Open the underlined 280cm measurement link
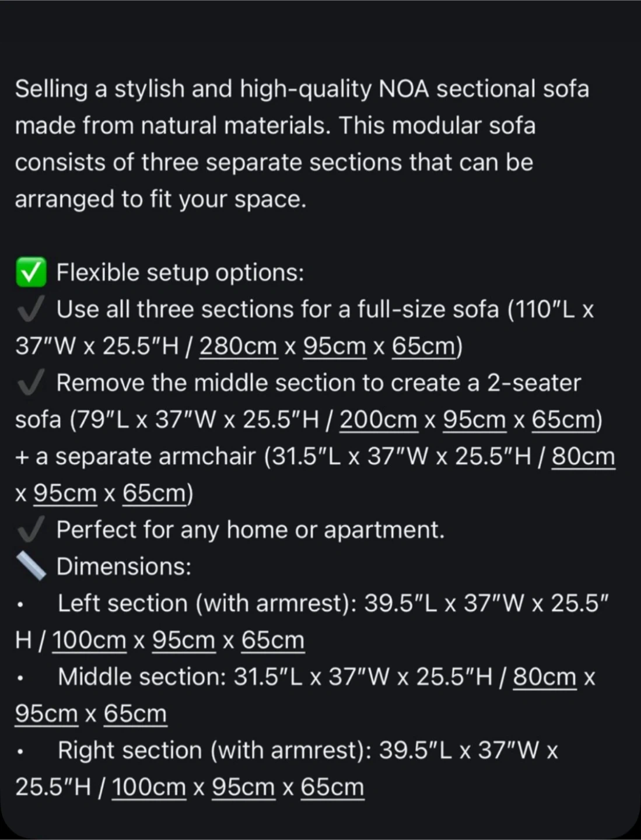The image size is (641, 840). 238,346
